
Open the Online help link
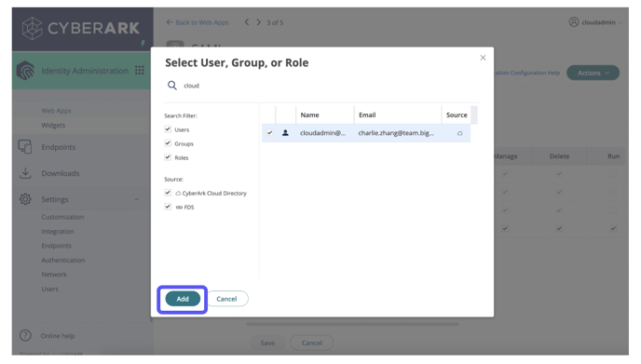click(58, 336)
